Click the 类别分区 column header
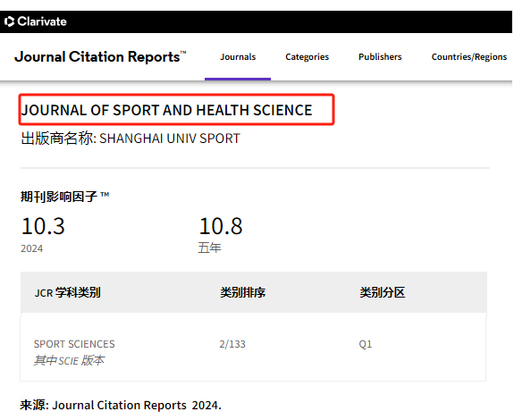Screen dimensions: 514x420 pos(383,292)
